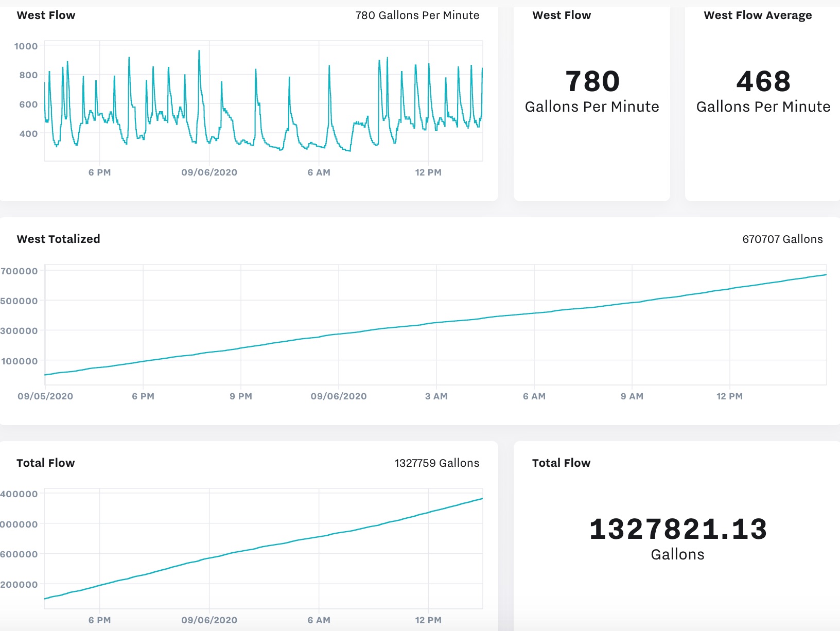Click the 1000 y-axis label in West Flow chart
The width and height of the screenshot is (840, 631).
26,46
